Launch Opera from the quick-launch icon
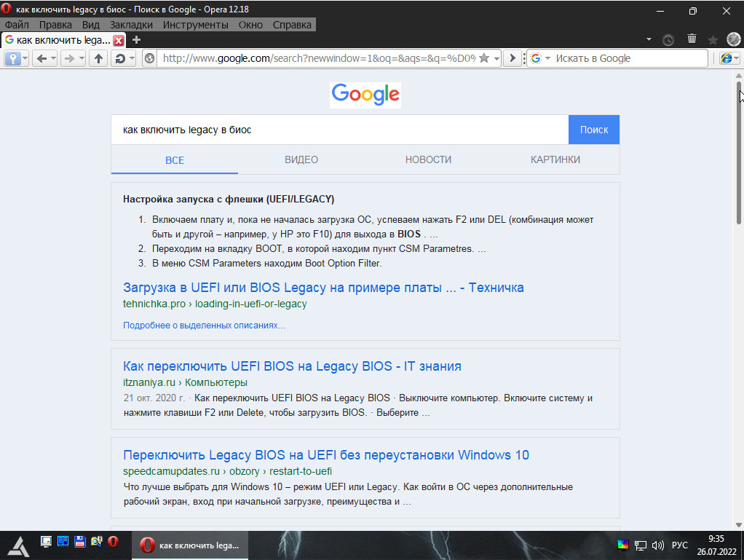 [x=113, y=542]
